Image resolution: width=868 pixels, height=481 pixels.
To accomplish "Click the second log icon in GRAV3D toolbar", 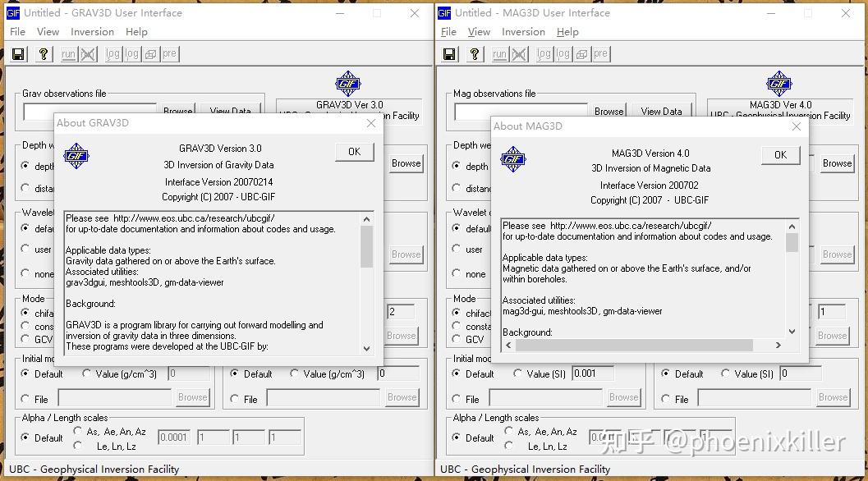I will pyautogui.click(x=131, y=54).
